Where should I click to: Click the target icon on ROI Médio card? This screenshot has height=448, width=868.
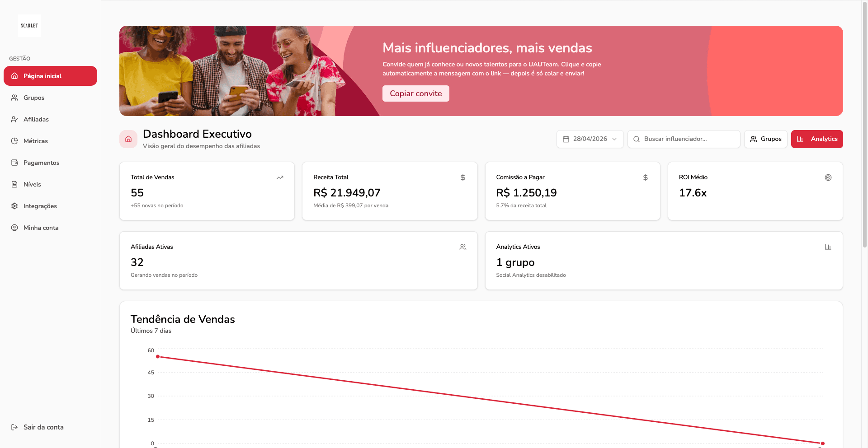pyautogui.click(x=828, y=177)
